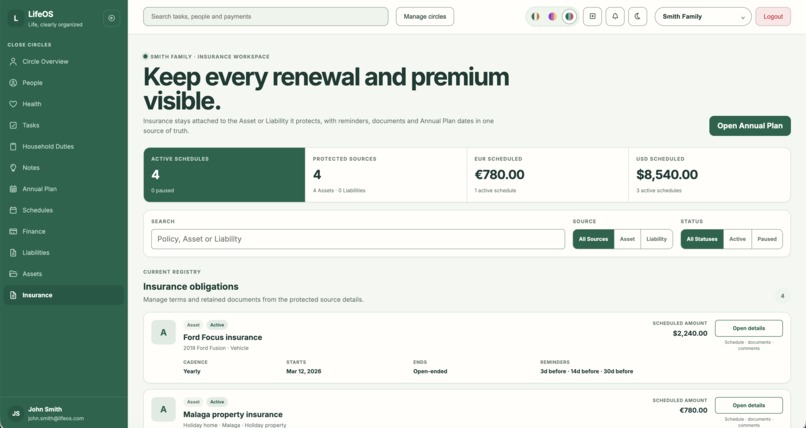
Task: Click the Malaga property insurance avatar tile
Action: (x=163, y=410)
